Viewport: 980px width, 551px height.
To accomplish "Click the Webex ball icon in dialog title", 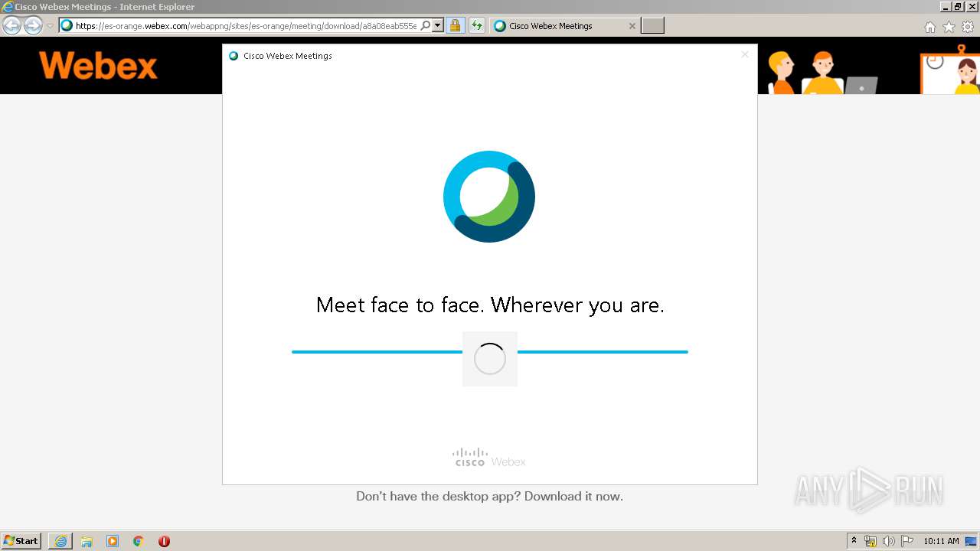I will tap(234, 56).
